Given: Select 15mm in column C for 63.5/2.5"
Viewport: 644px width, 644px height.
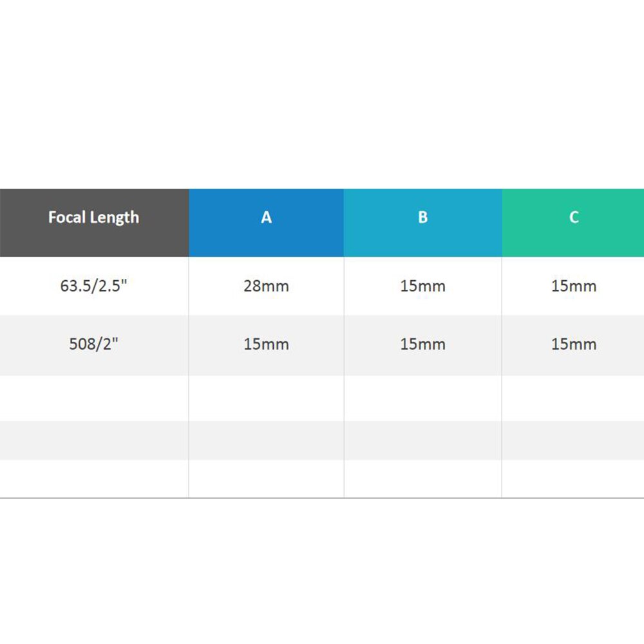Looking at the screenshot, I should tap(573, 286).
